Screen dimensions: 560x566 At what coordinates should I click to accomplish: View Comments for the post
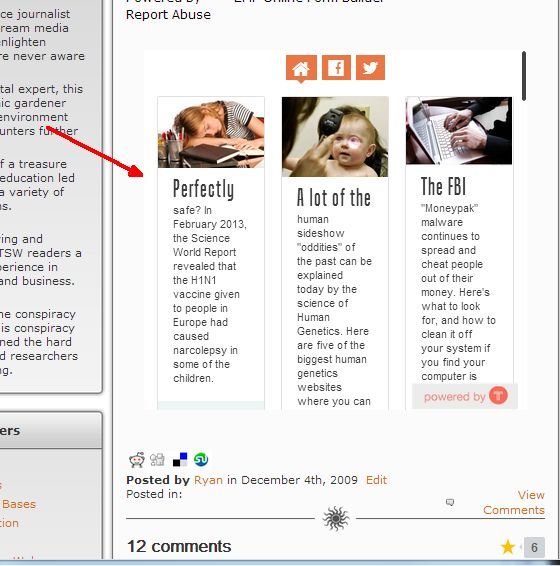[514, 502]
